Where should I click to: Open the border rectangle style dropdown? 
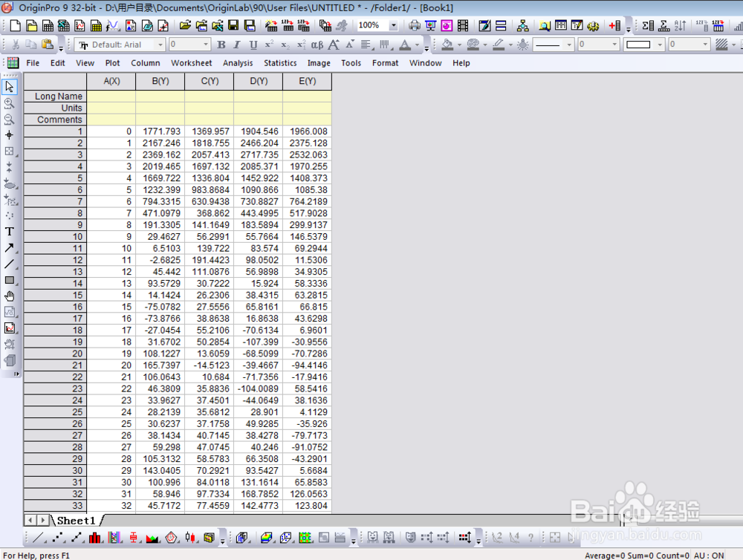coord(660,45)
